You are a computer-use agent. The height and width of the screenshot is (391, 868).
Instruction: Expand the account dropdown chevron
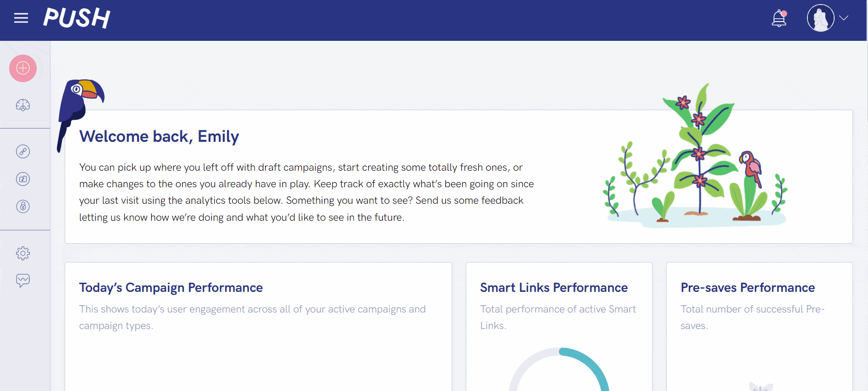(x=844, y=18)
